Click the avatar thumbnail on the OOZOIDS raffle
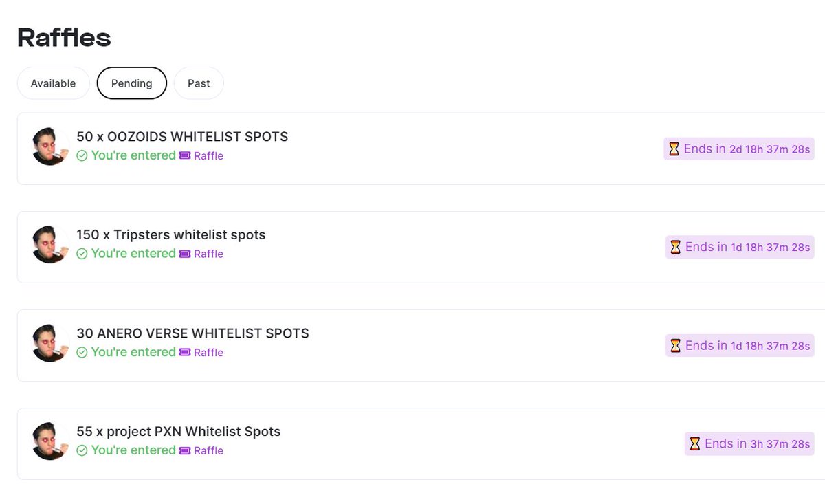 click(51, 146)
